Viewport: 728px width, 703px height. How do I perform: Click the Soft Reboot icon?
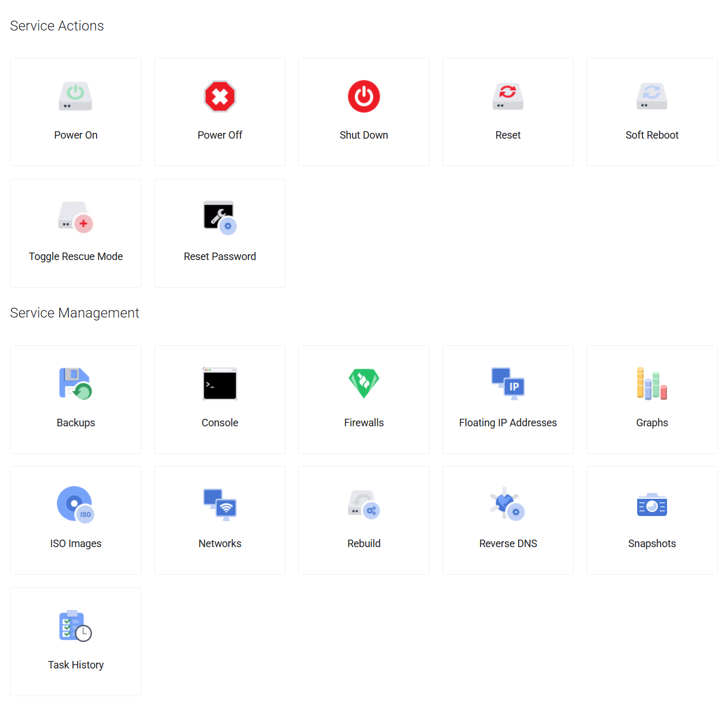tap(652, 96)
